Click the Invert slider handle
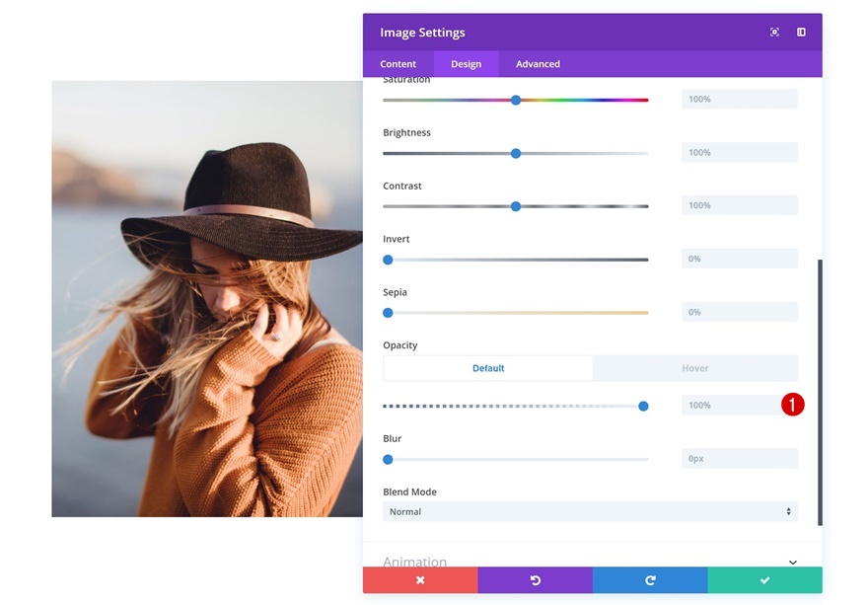 (388, 260)
